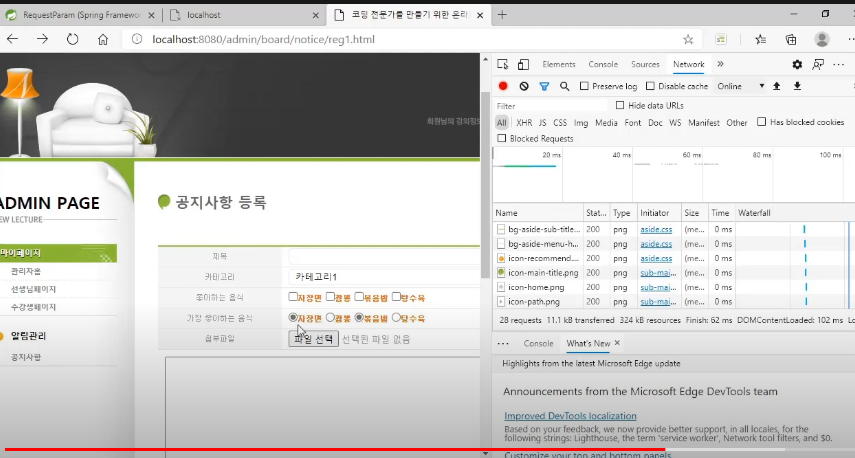
Task: Switch to Console tab in DevTools
Action: tap(603, 64)
